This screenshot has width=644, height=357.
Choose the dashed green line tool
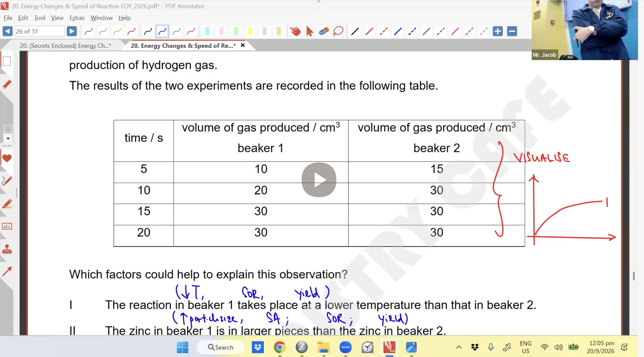(x=441, y=31)
